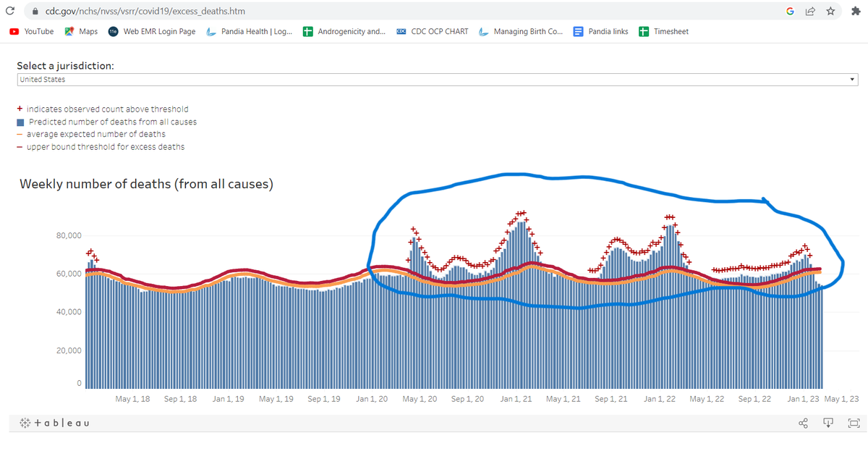Click the 'May 1, 19' axis label
This screenshot has height=454, width=868.
point(276,399)
